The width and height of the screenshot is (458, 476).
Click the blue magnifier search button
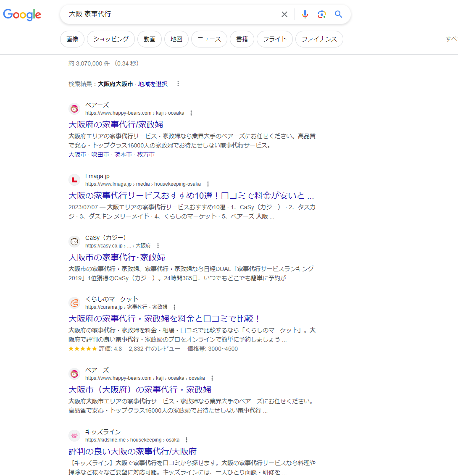tap(339, 14)
